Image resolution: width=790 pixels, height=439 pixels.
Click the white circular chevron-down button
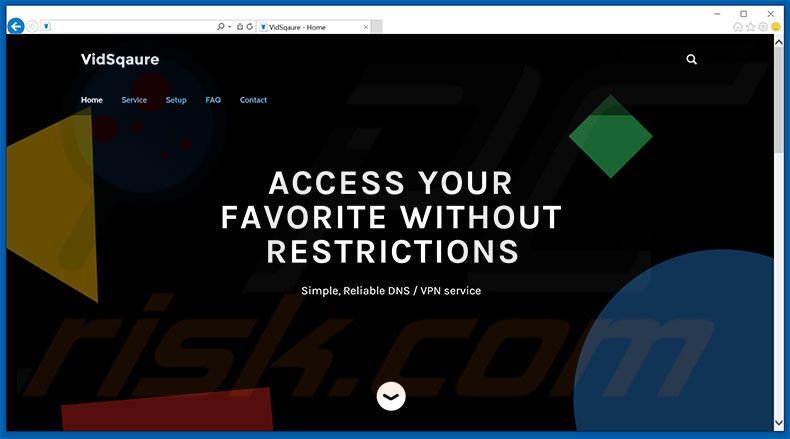[391, 396]
